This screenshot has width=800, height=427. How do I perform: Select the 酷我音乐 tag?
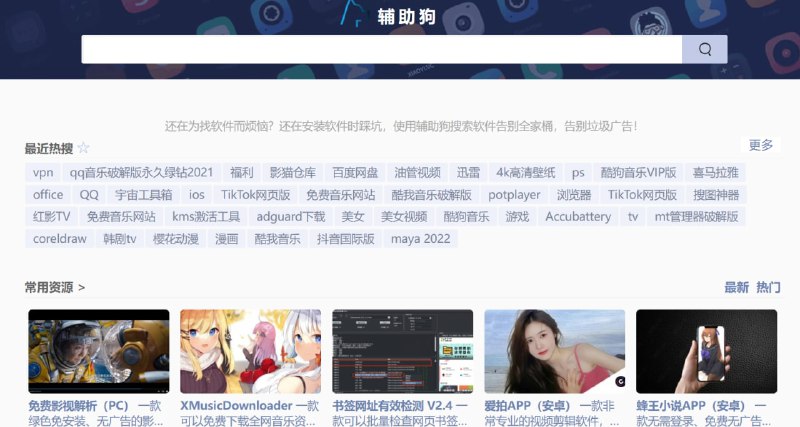277,238
